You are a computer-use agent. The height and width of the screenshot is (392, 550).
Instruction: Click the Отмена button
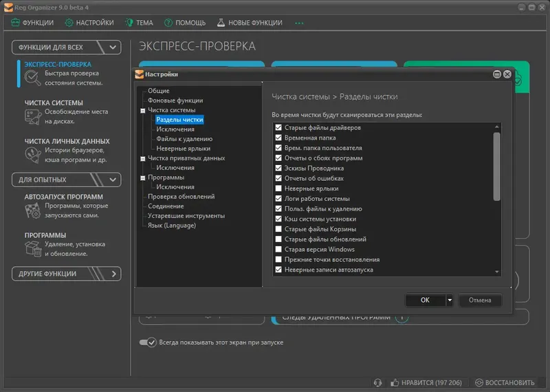pyautogui.click(x=480, y=300)
